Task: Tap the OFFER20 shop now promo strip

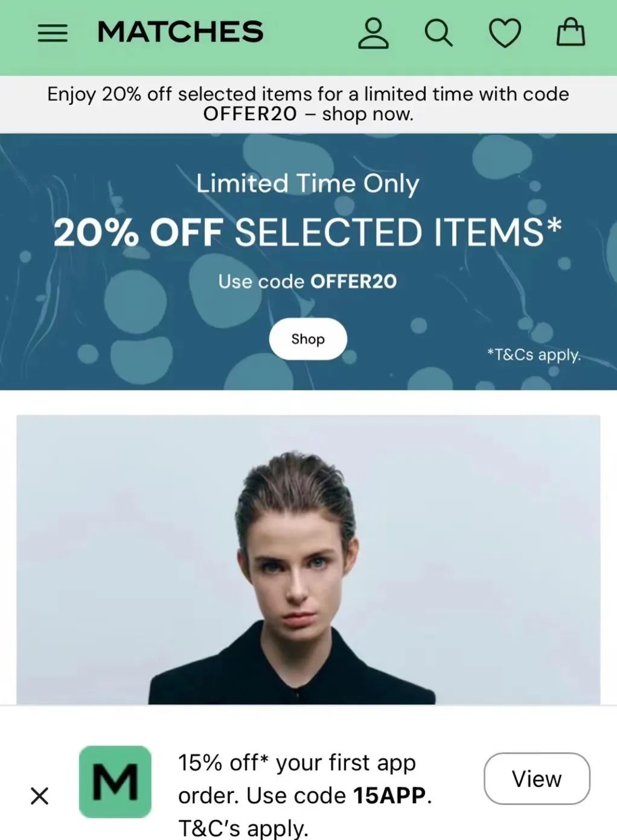Action: click(308, 104)
